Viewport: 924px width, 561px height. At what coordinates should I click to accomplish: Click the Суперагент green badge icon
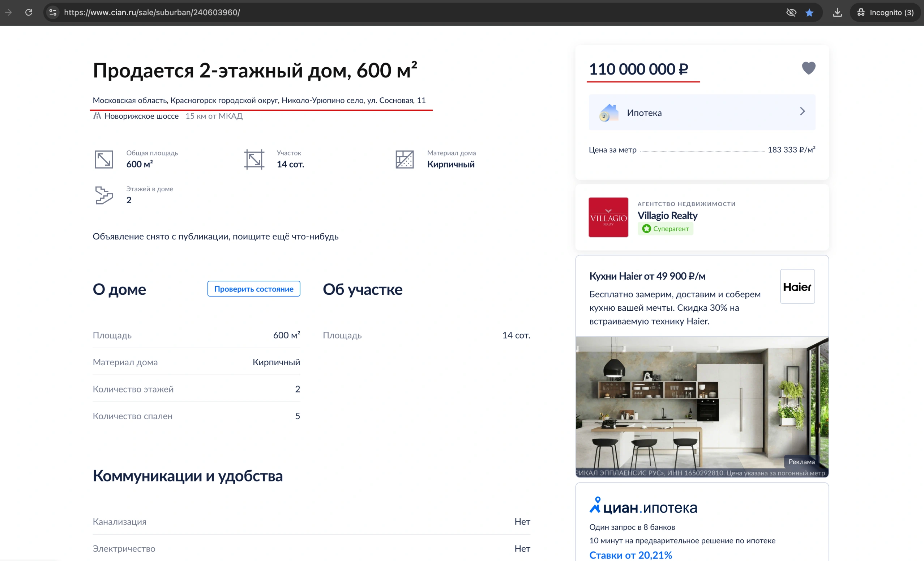pyautogui.click(x=647, y=229)
